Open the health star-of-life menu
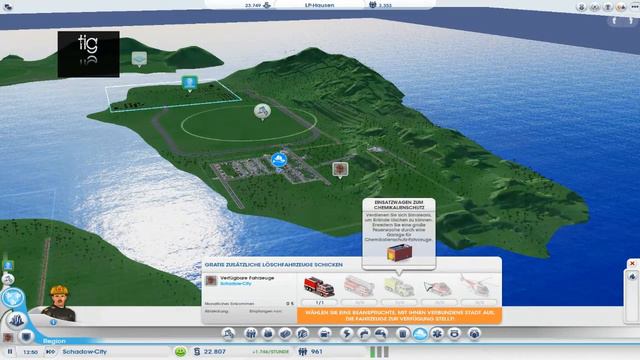 pos(437,334)
